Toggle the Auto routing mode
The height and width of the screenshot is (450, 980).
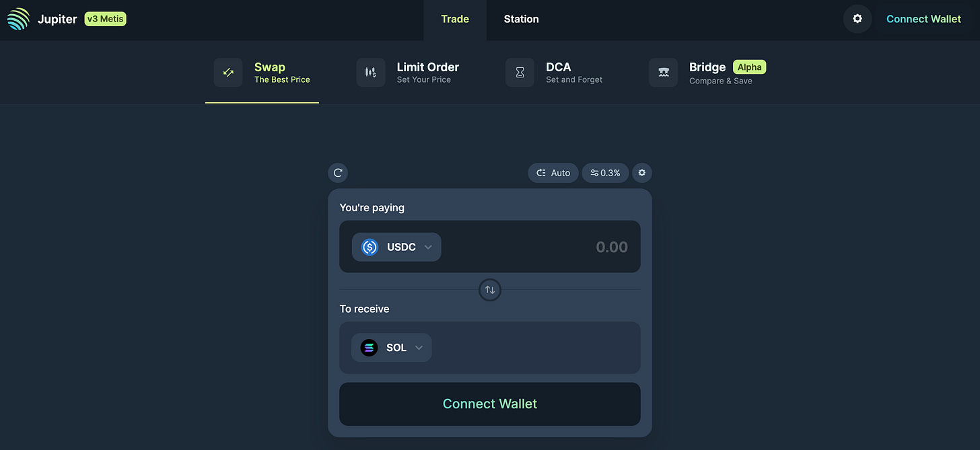[553, 173]
